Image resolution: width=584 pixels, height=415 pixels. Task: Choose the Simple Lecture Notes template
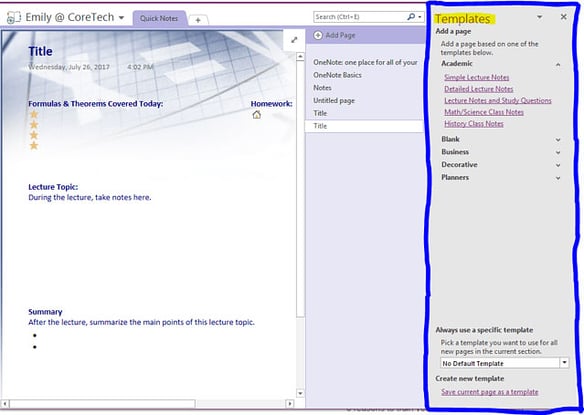click(x=476, y=77)
